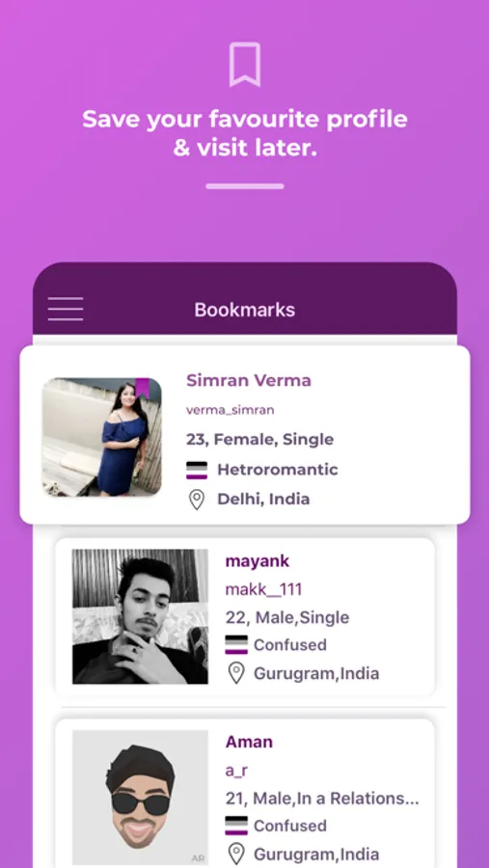This screenshot has width=489, height=868.
Task: Toggle bookmark ribbon on Simran Verma's photo
Action: tap(143, 388)
